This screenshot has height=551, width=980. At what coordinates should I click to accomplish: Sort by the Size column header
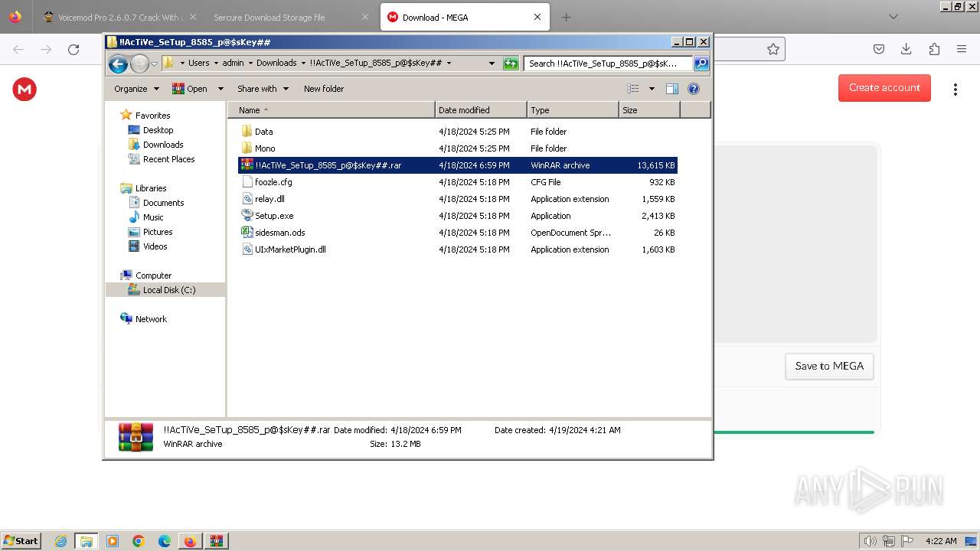coord(649,110)
